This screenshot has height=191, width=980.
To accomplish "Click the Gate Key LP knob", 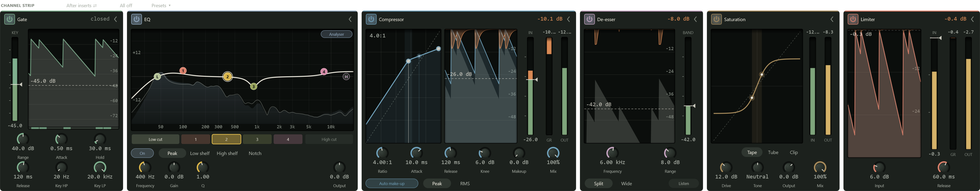I will coord(100,167).
